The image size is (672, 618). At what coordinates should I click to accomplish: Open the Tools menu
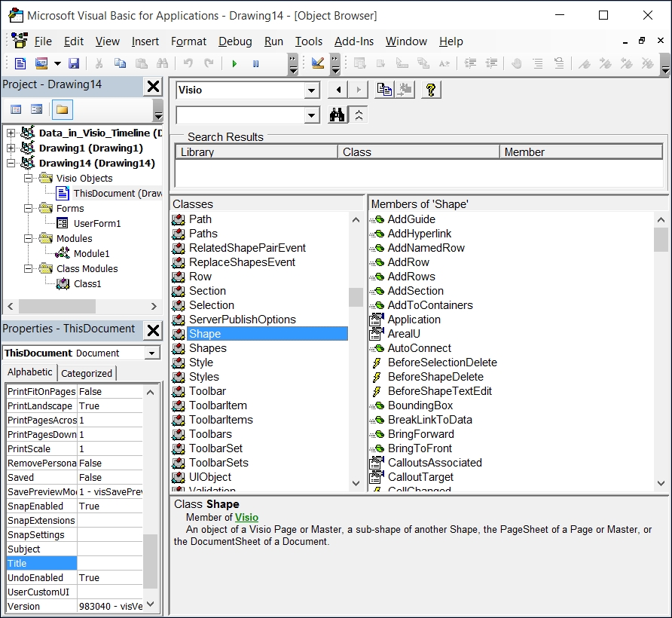(x=309, y=41)
